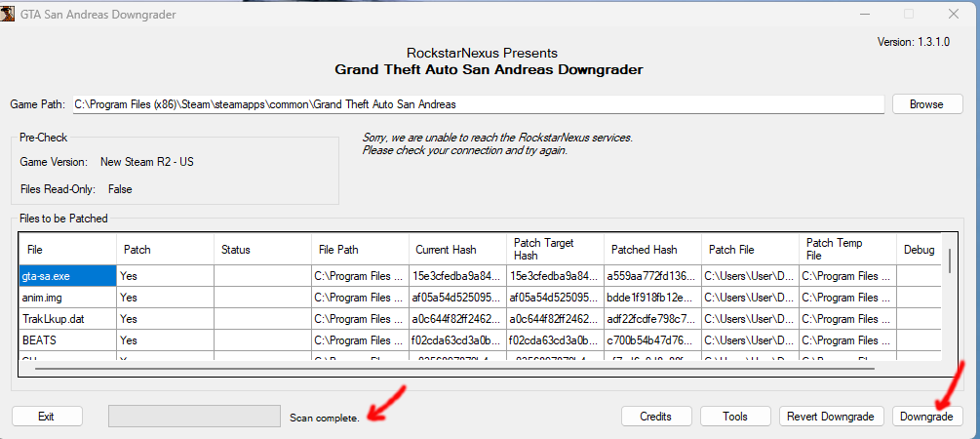The image size is (980, 439).
Task: Click the 'Grand Theft Auto San Andreas Downgrader' heading
Action: click(489, 69)
